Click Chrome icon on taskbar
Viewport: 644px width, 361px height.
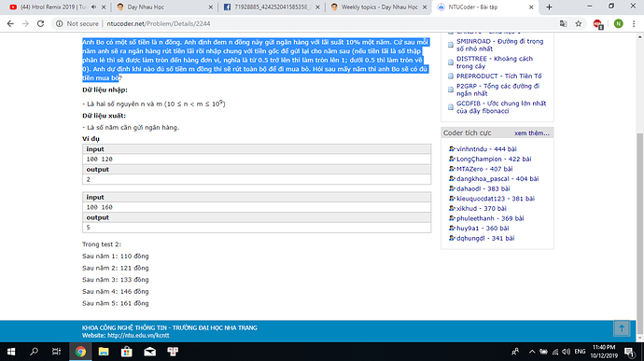(x=80, y=352)
